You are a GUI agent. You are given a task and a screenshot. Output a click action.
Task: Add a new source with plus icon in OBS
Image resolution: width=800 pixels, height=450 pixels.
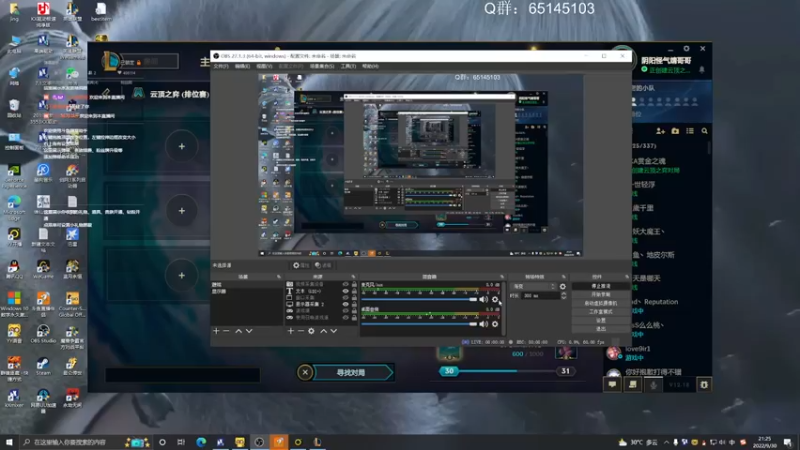tap(290, 331)
